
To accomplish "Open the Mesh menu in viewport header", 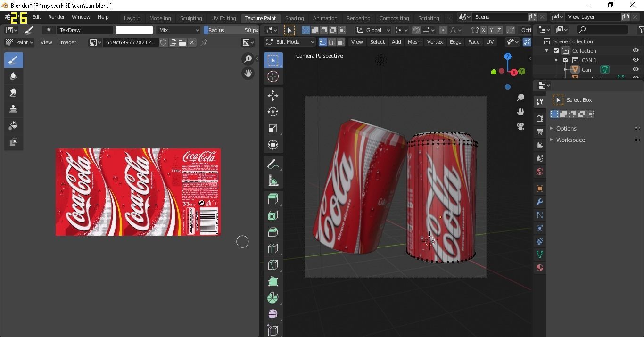I will pos(414,42).
